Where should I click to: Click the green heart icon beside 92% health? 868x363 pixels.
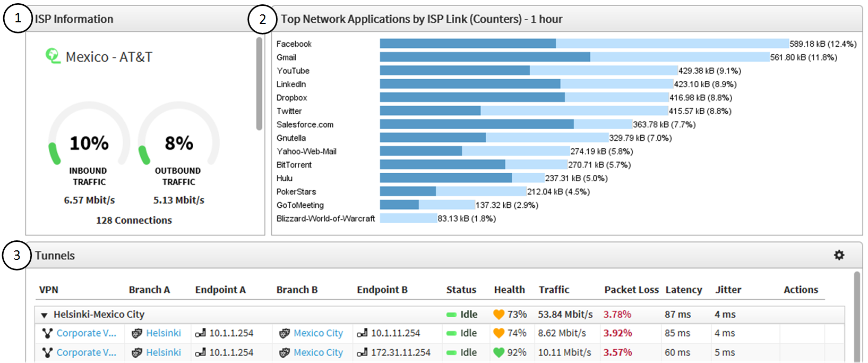coord(499,352)
